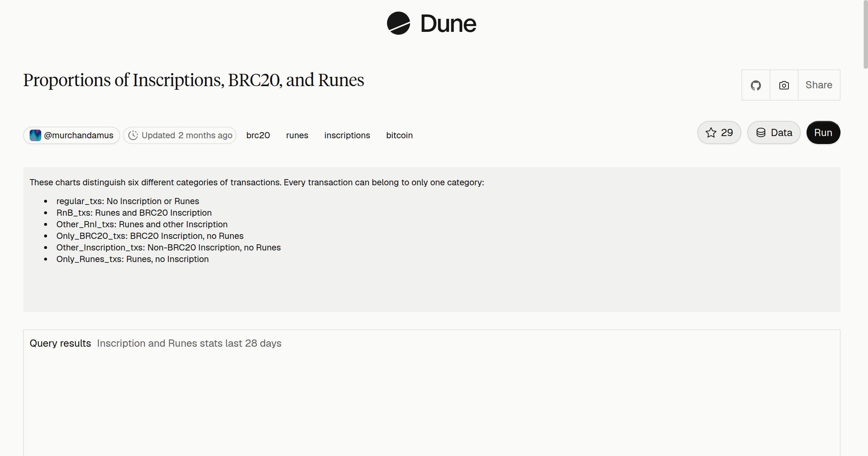Select the brc20 tag
The height and width of the screenshot is (456, 868).
click(258, 135)
